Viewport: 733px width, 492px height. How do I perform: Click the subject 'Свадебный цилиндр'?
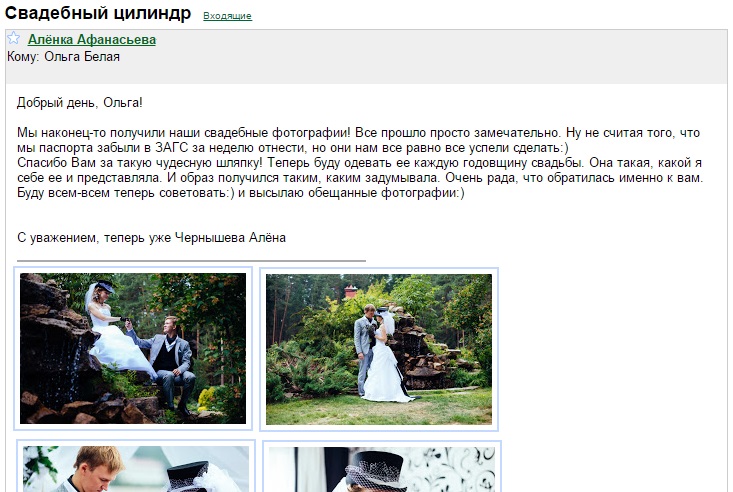tap(98, 13)
